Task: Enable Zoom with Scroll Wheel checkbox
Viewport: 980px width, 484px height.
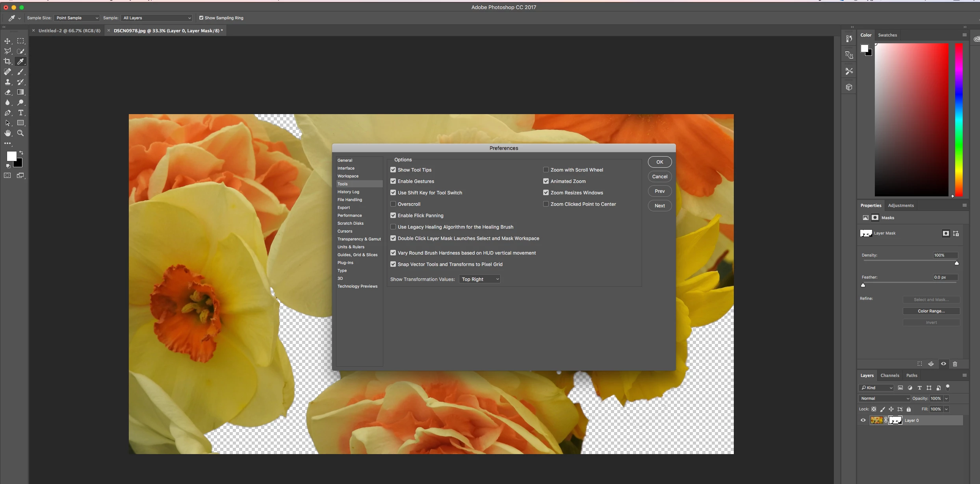Action: (546, 170)
